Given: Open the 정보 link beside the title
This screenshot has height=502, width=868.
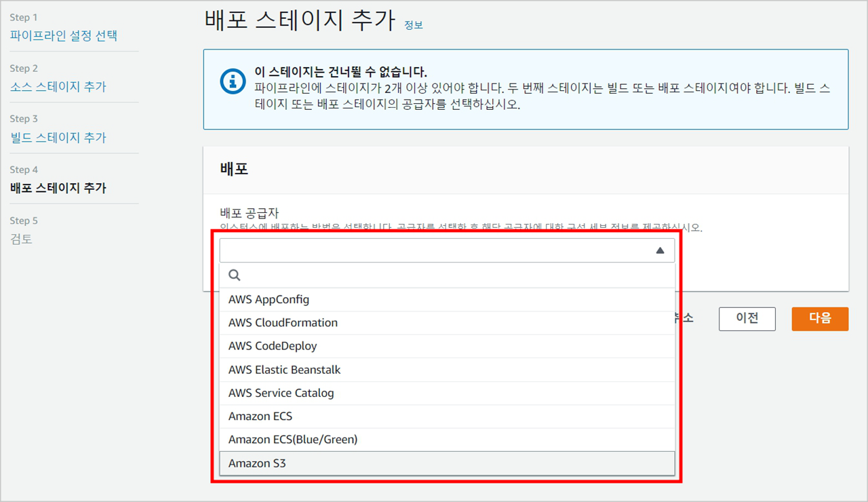Looking at the screenshot, I should tap(413, 25).
